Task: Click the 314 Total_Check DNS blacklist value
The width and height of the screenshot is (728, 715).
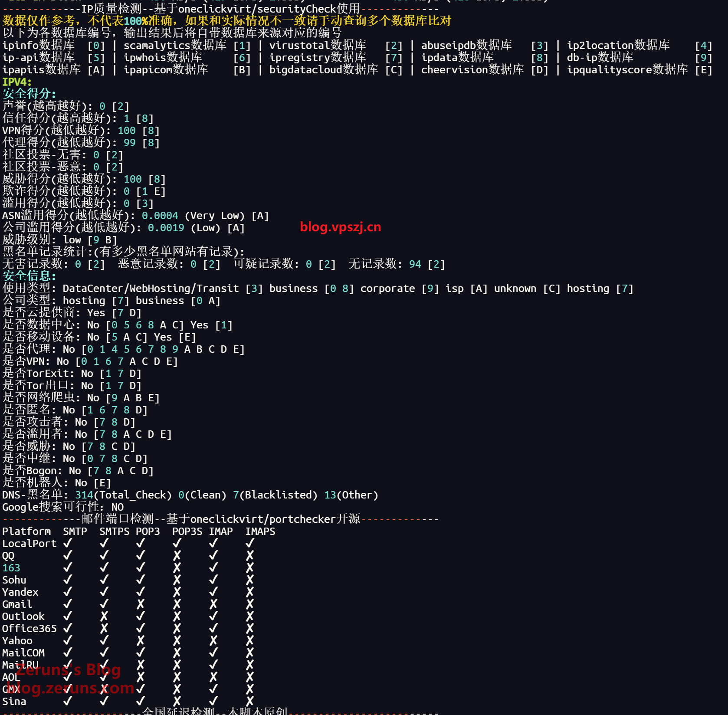Action: 84,495
